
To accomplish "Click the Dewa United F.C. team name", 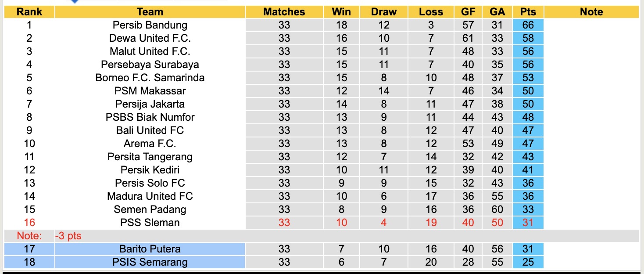I will point(150,38).
